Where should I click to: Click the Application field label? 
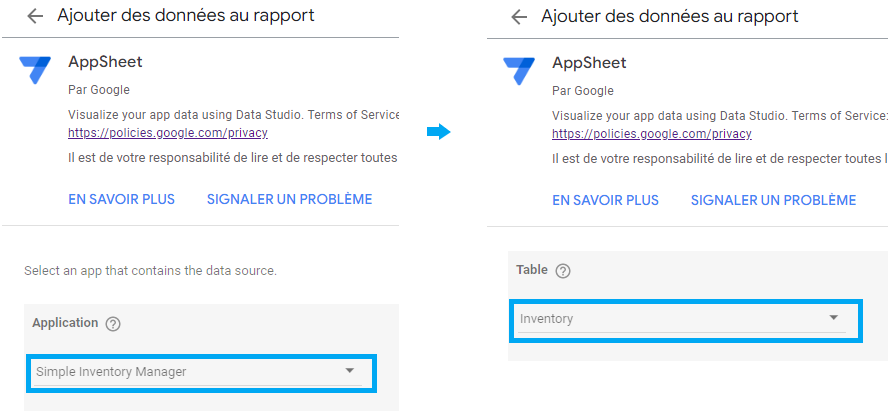pyautogui.click(x=65, y=323)
